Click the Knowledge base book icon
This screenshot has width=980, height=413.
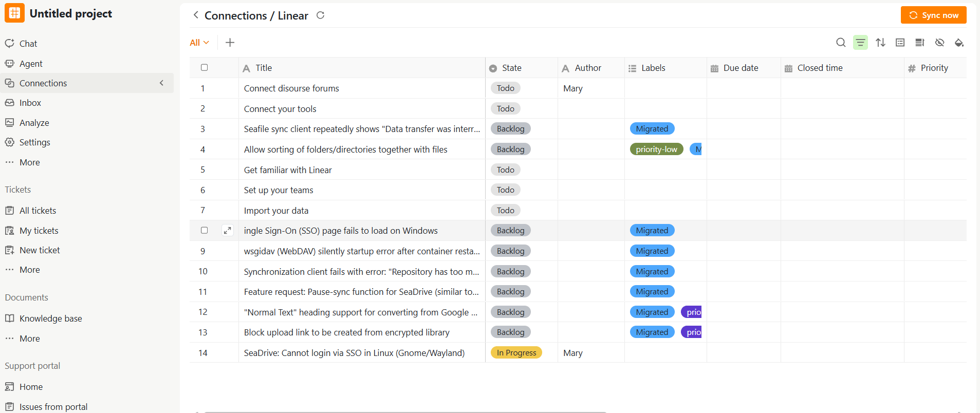pyautogui.click(x=9, y=318)
